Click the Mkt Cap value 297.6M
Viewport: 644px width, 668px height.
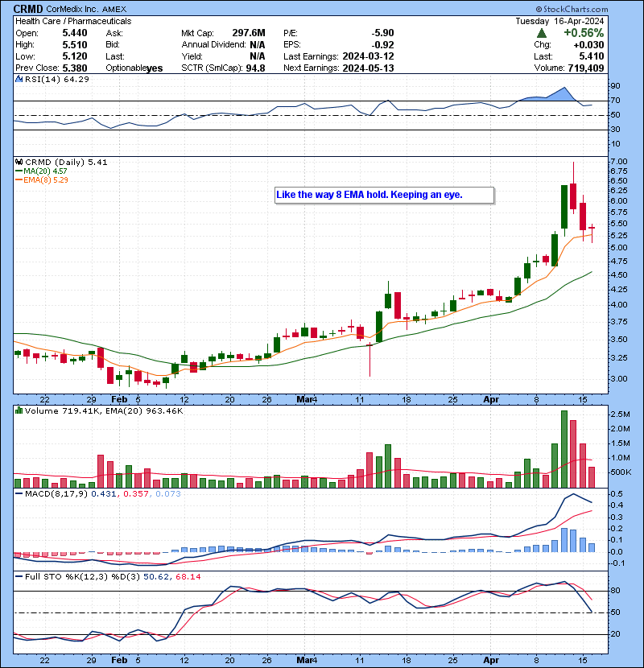[x=249, y=33]
